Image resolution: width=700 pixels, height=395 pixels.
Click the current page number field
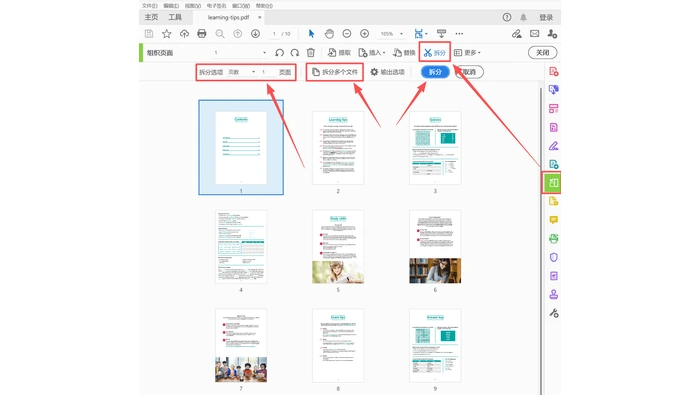tap(274, 34)
